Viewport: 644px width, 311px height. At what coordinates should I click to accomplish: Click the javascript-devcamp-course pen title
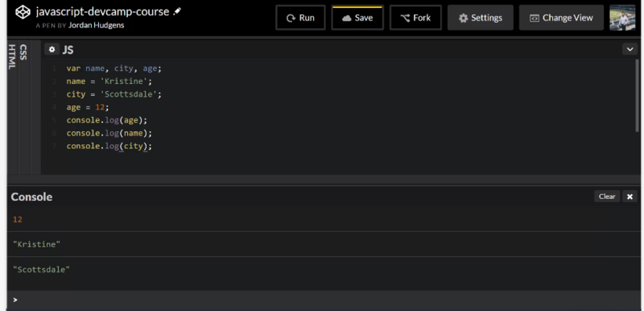[102, 11]
